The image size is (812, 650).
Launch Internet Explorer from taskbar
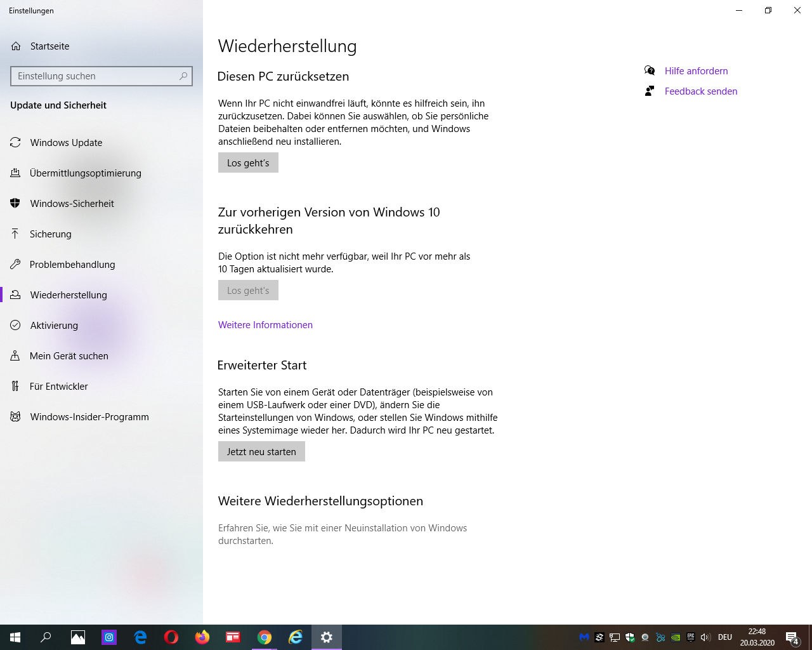(x=296, y=637)
